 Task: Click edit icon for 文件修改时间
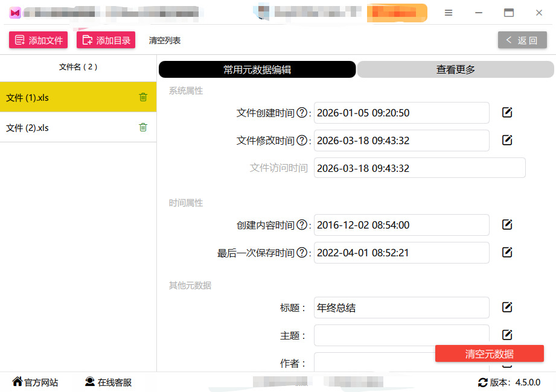point(507,141)
